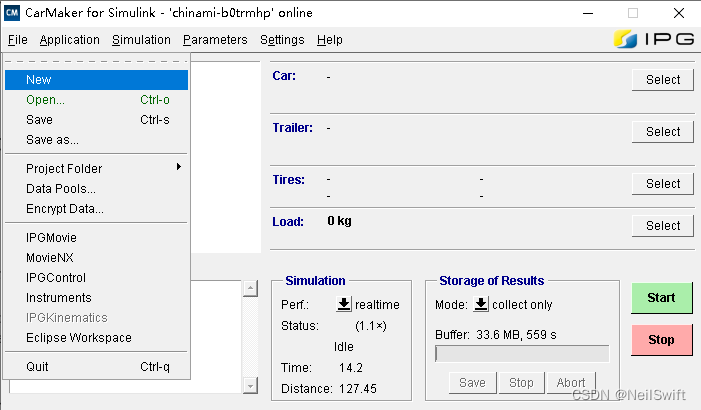Open the Simulation menu
The width and height of the screenshot is (701, 410).
(141, 40)
